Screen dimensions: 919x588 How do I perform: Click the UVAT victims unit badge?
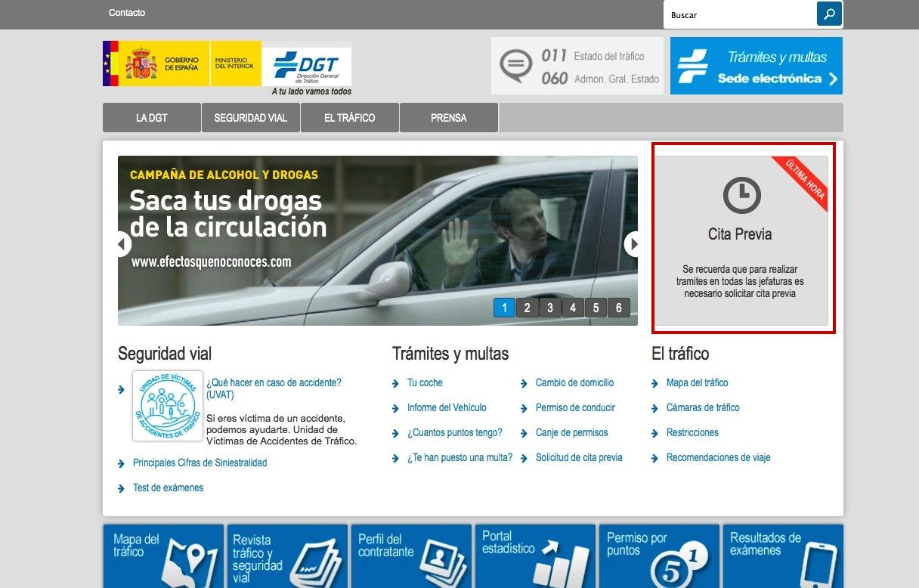167,405
